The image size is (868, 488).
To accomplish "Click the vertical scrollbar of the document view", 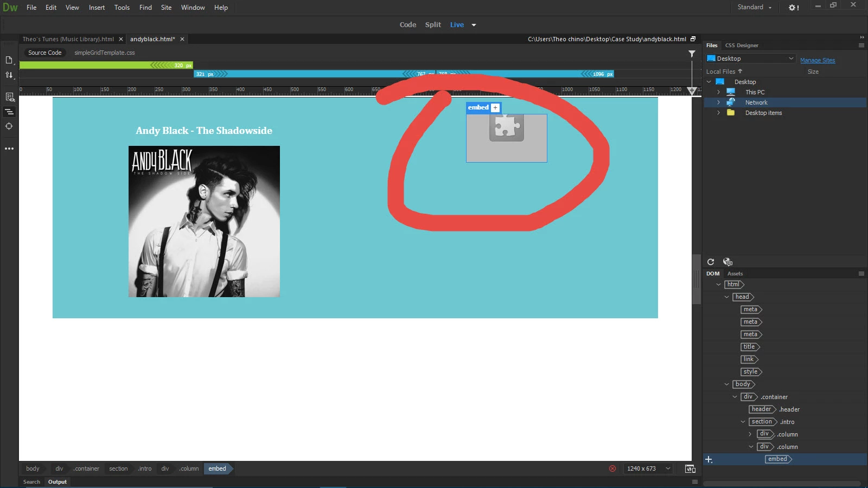I will [x=697, y=279].
